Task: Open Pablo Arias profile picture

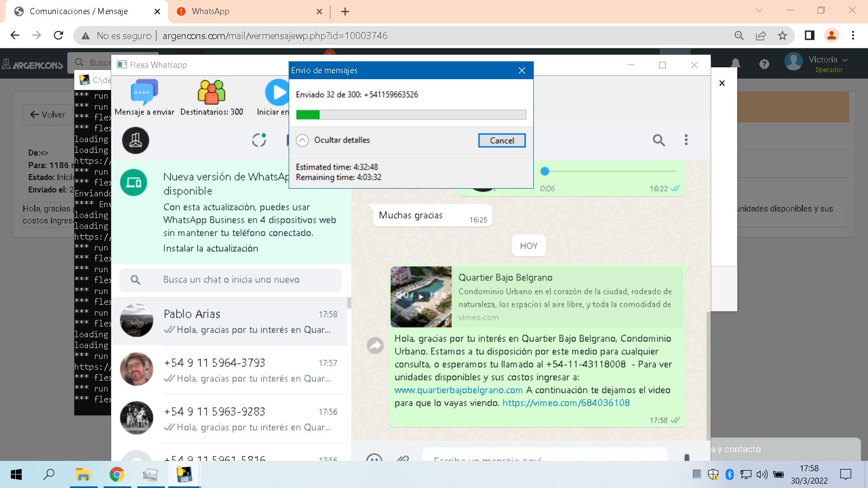Action: pos(137,320)
